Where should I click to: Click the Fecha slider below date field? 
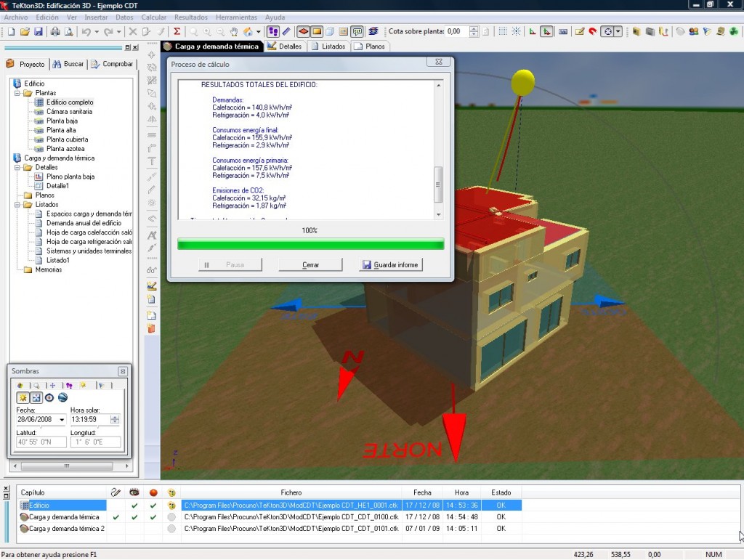(x=41, y=426)
